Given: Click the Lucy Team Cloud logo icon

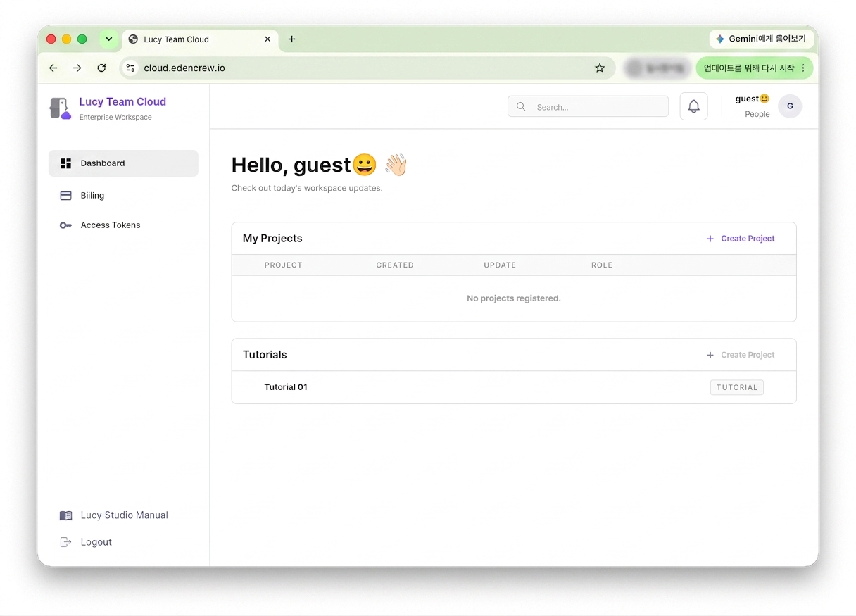Looking at the screenshot, I should coord(60,108).
